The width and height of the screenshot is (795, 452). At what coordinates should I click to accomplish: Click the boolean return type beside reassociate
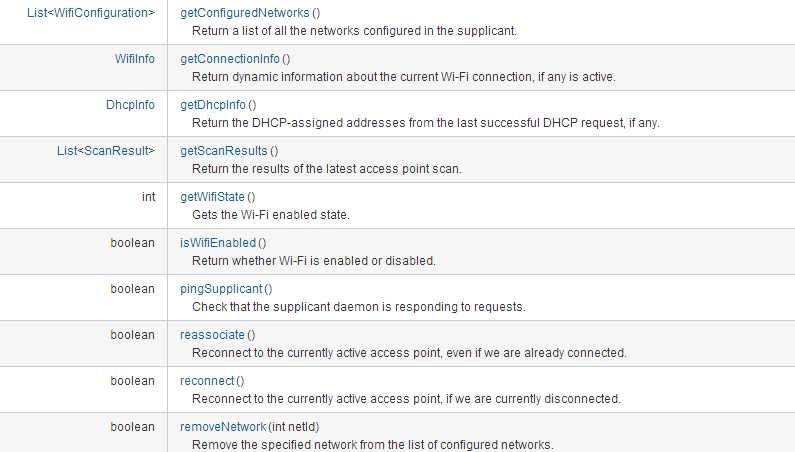coord(133,334)
